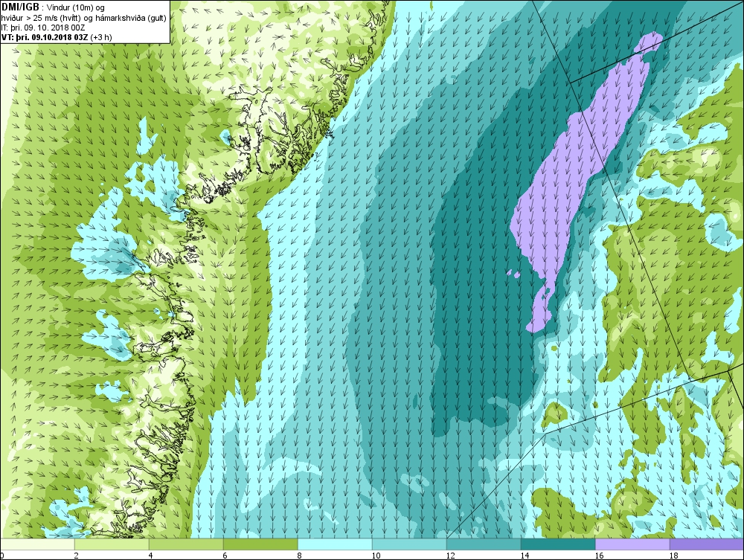The width and height of the screenshot is (744, 560).
Task: Select the 0–2 m/s pale legend swatch
Action: point(37,544)
